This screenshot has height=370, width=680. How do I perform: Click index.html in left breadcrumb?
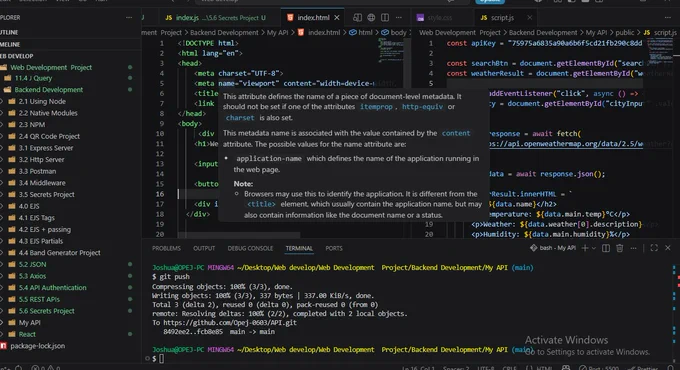point(324,33)
